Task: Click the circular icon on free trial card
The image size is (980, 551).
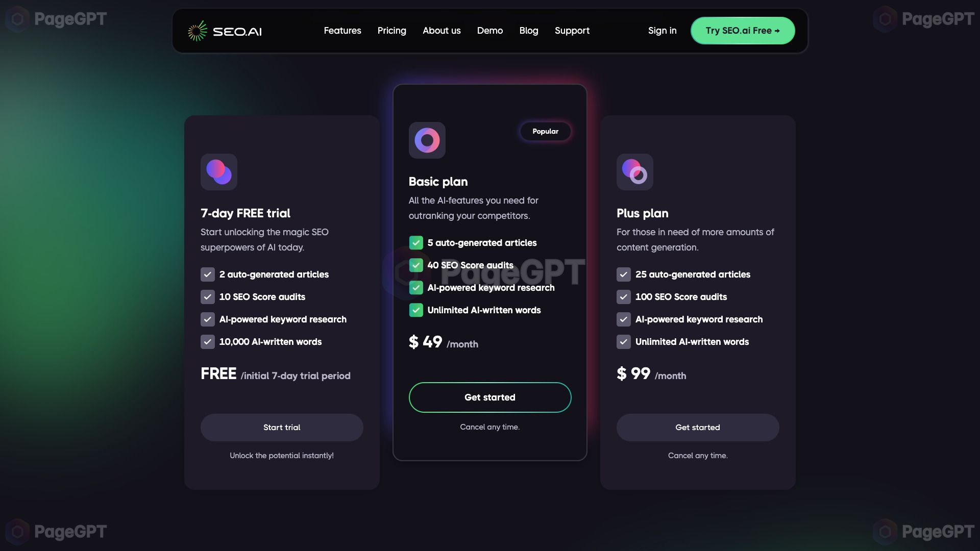Action: 219,171
